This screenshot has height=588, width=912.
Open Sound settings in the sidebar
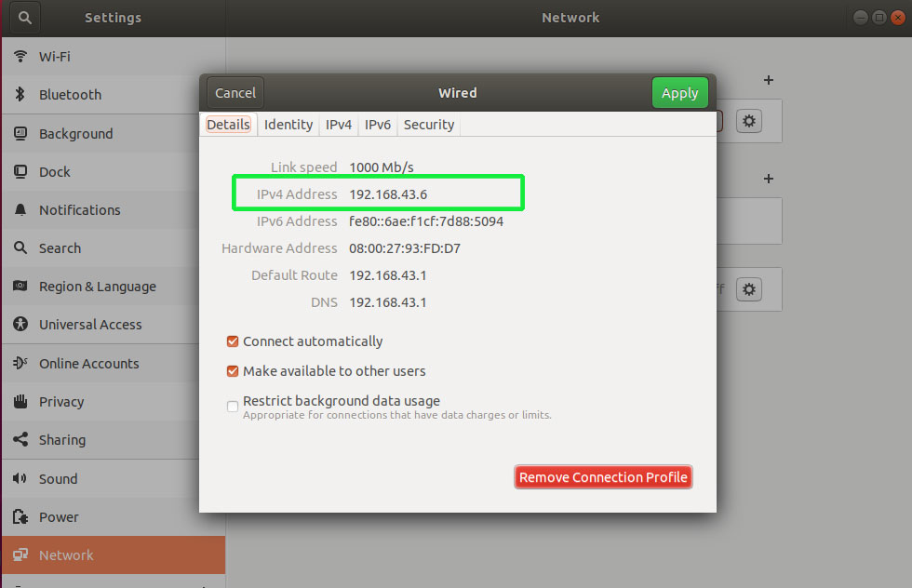tap(58, 479)
